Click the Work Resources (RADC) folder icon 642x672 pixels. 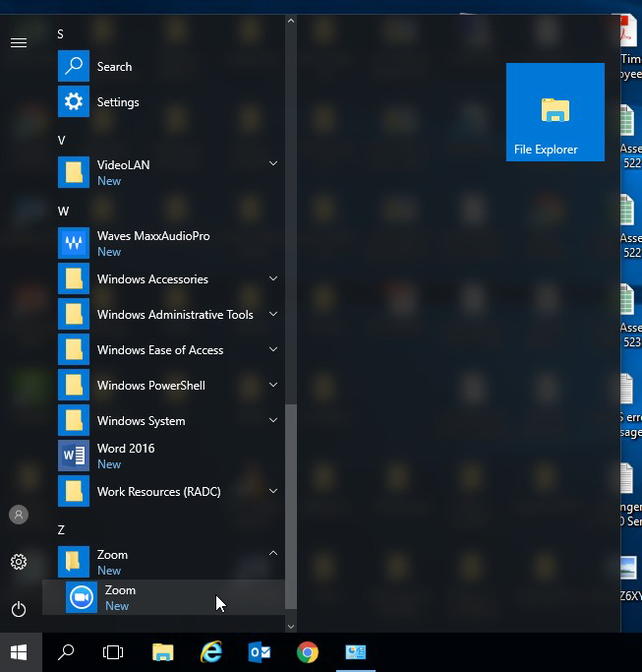pos(74,491)
